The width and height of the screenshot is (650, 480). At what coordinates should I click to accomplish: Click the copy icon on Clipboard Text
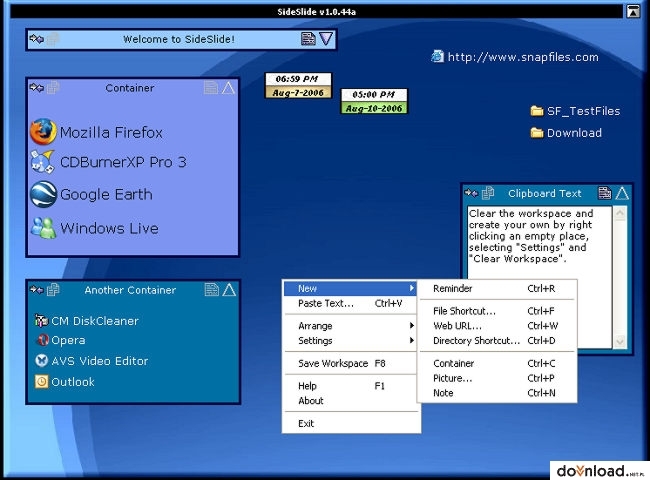pos(488,193)
